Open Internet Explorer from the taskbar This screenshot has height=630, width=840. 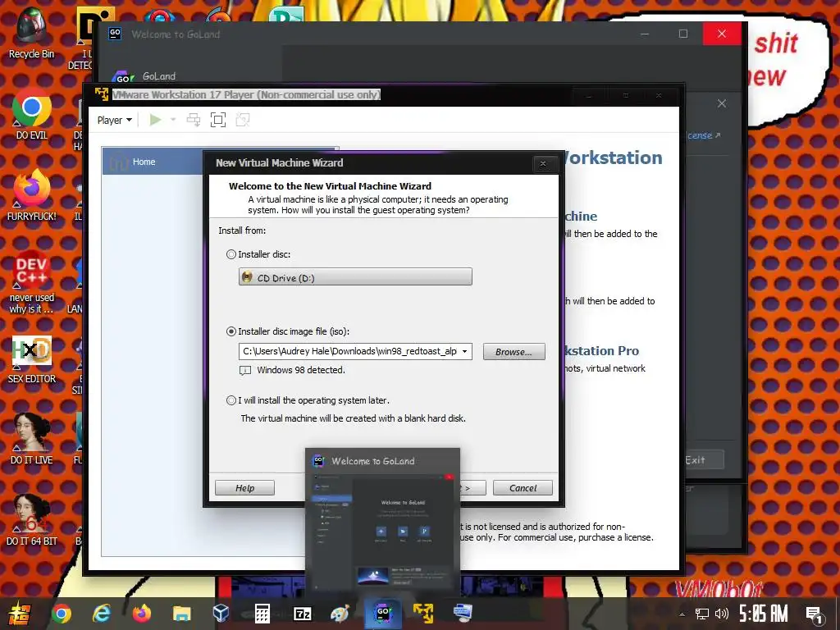coord(101,614)
